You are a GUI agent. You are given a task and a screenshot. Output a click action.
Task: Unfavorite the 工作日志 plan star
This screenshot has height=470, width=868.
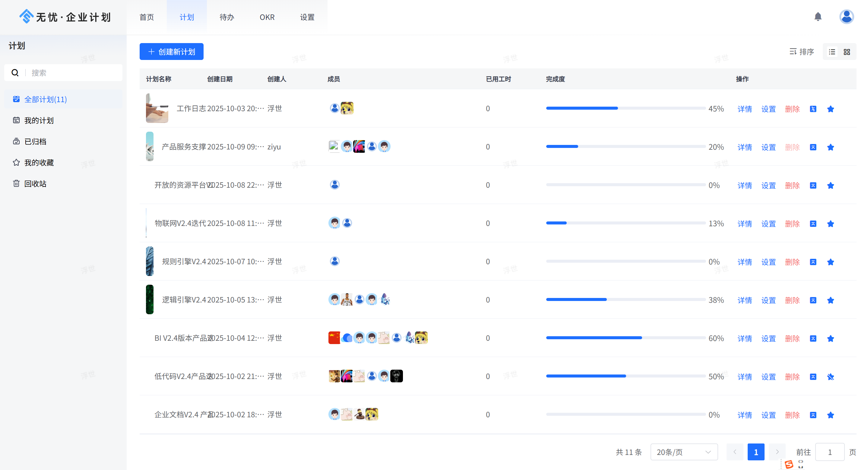pyautogui.click(x=830, y=109)
